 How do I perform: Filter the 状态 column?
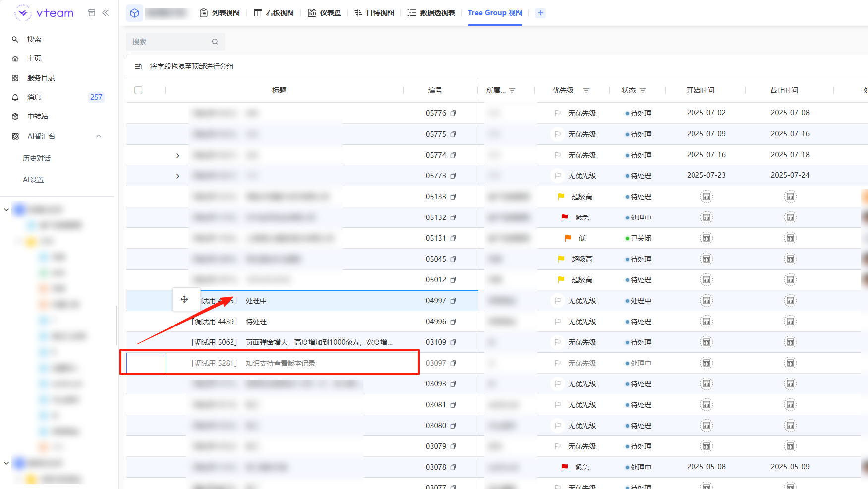point(643,90)
